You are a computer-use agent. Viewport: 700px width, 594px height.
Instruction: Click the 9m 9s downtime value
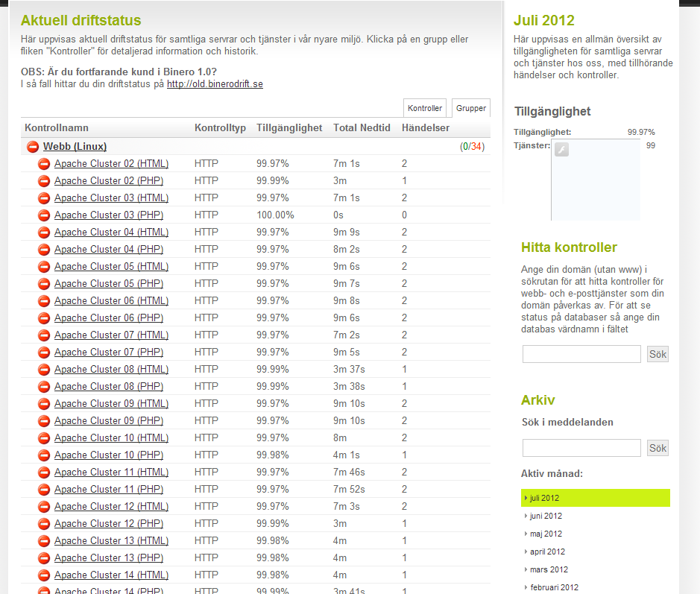coord(347,232)
